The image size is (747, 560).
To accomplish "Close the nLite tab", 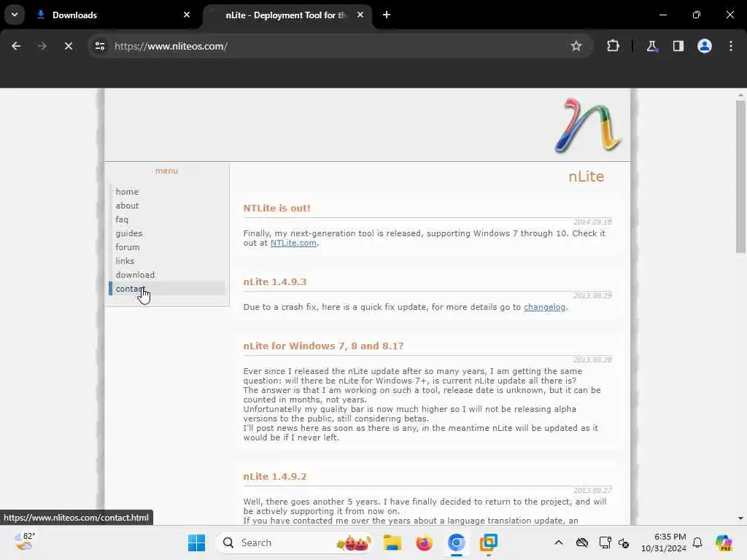I will tap(360, 15).
